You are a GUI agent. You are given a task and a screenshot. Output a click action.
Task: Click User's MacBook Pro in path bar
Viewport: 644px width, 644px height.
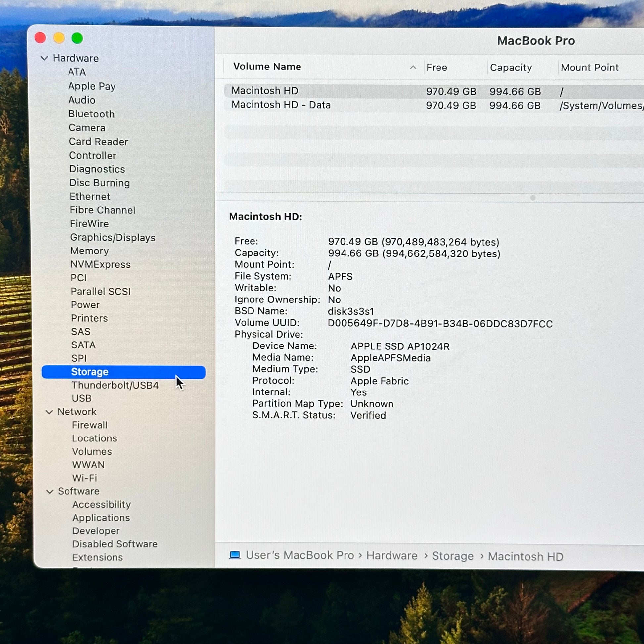tap(300, 555)
